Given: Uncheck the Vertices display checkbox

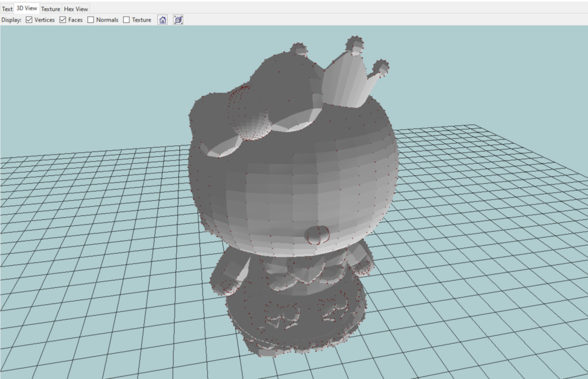Looking at the screenshot, I should tap(29, 20).
